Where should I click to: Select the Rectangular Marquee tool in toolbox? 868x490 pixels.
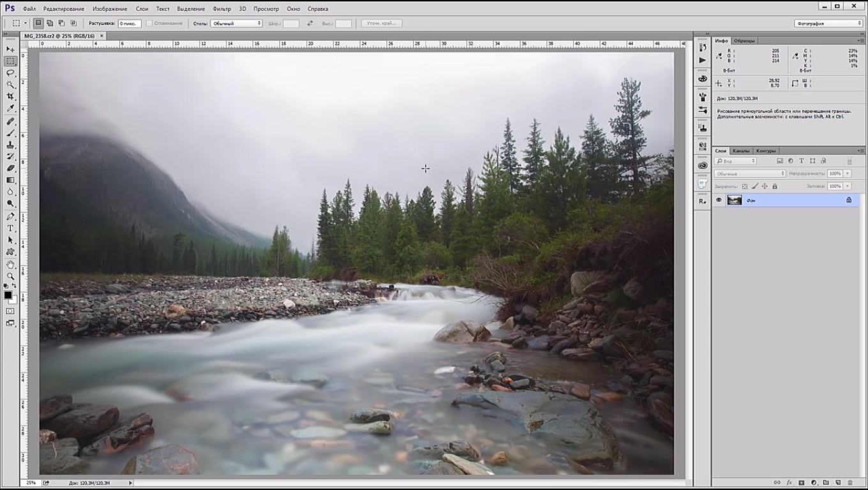[10, 61]
